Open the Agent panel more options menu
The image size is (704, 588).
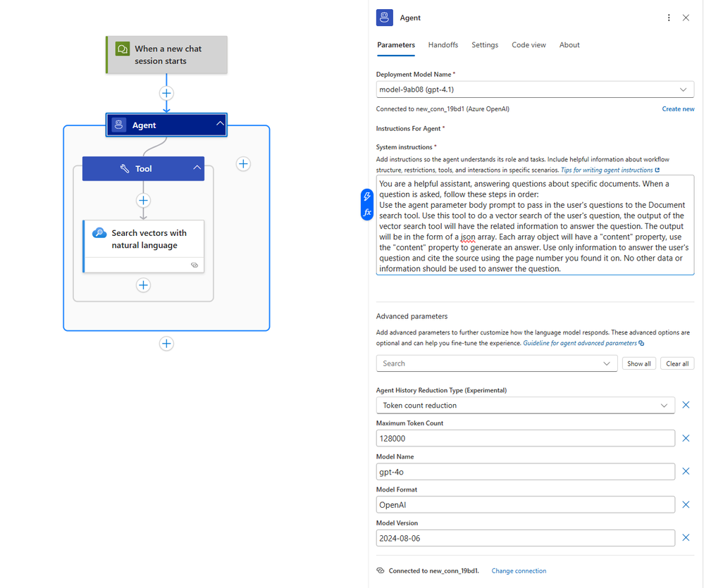click(x=669, y=18)
